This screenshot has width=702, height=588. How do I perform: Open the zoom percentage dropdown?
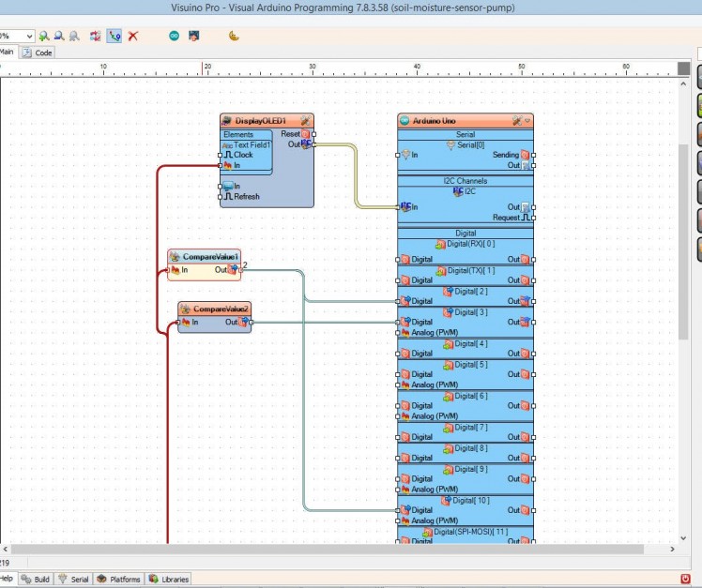(x=30, y=36)
